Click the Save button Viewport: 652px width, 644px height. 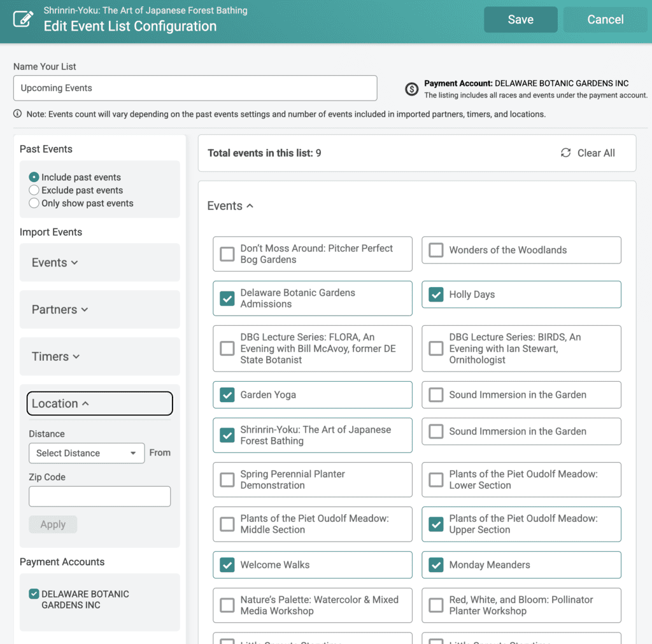[521, 20]
